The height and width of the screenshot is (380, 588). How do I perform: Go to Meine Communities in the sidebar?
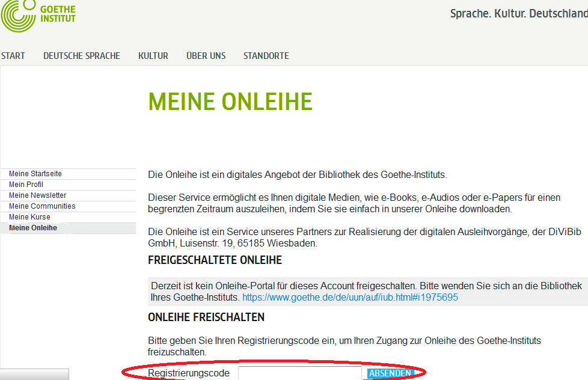coord(69,206)
